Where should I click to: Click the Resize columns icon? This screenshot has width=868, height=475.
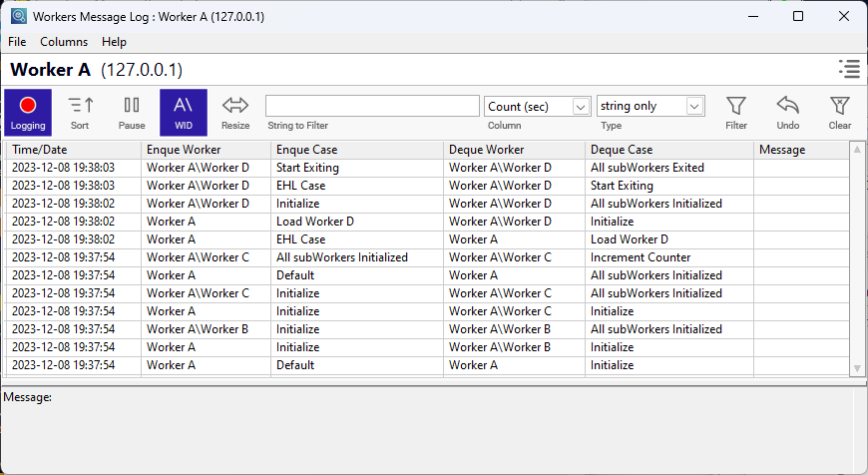[235, 112]
